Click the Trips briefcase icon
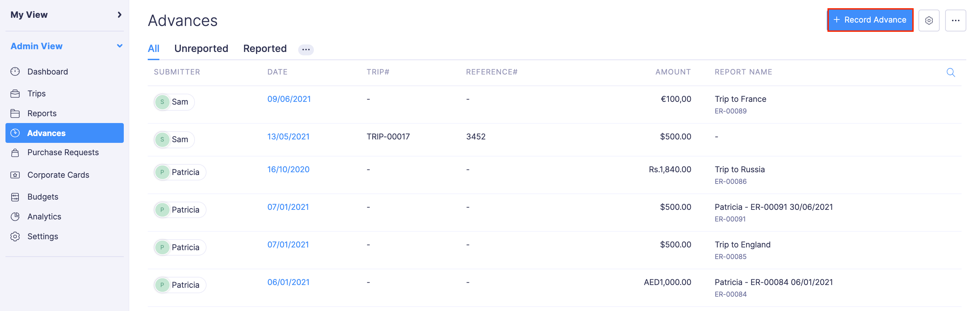This screenshot has height=311, width=980. pyautogui.click(x=15, y=94)
